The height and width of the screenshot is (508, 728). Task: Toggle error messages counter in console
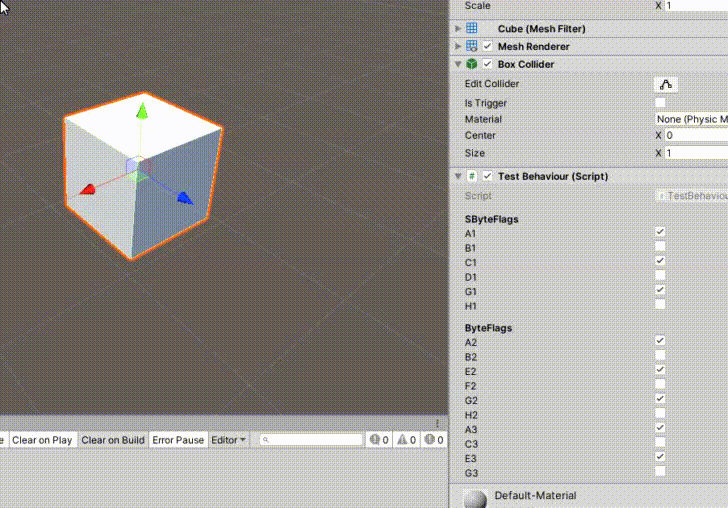434,439
